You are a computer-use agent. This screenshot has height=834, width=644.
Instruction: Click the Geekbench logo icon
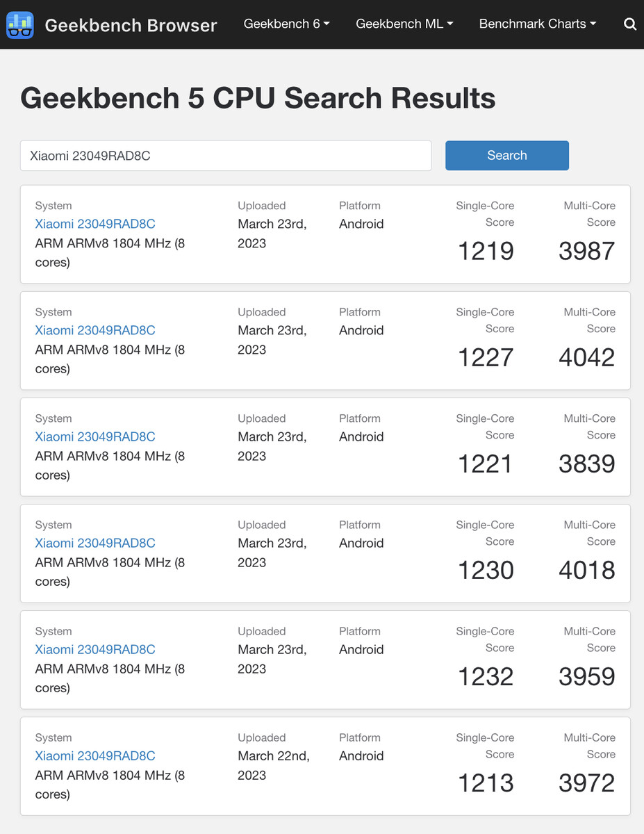tap(19, 25)
